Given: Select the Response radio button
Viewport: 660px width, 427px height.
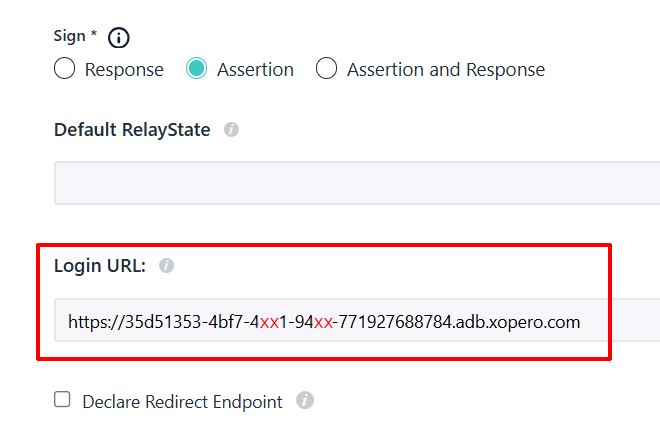Looking at the screenshot, I should point(65,69).
